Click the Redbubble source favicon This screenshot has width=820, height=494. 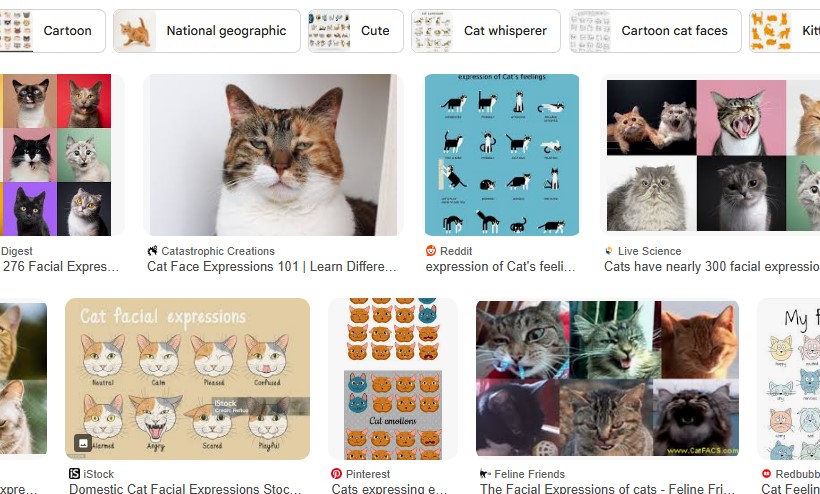766,474
